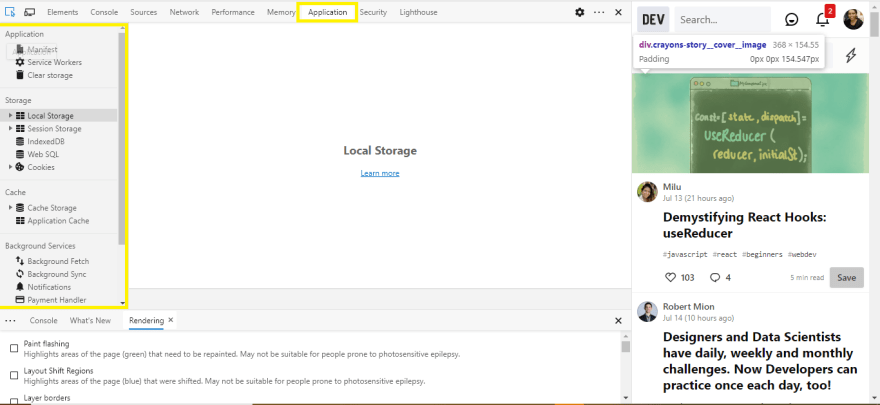Screen dimensions: 880x405
Task: Enable Layout Shift Regions checkbox
Action: tap(14, 375)
